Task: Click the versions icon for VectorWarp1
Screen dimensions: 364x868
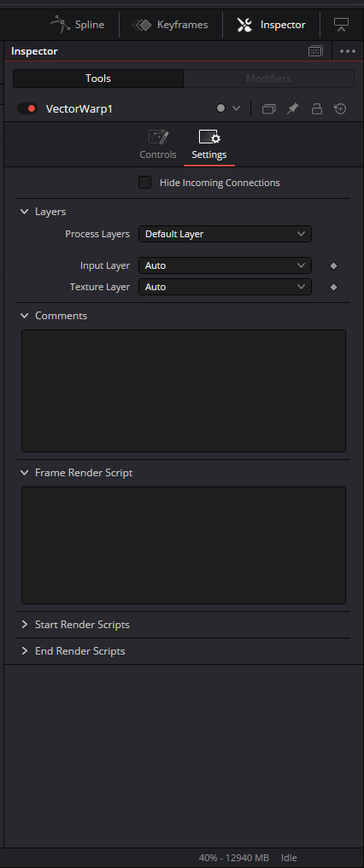Action: [268, 108]
